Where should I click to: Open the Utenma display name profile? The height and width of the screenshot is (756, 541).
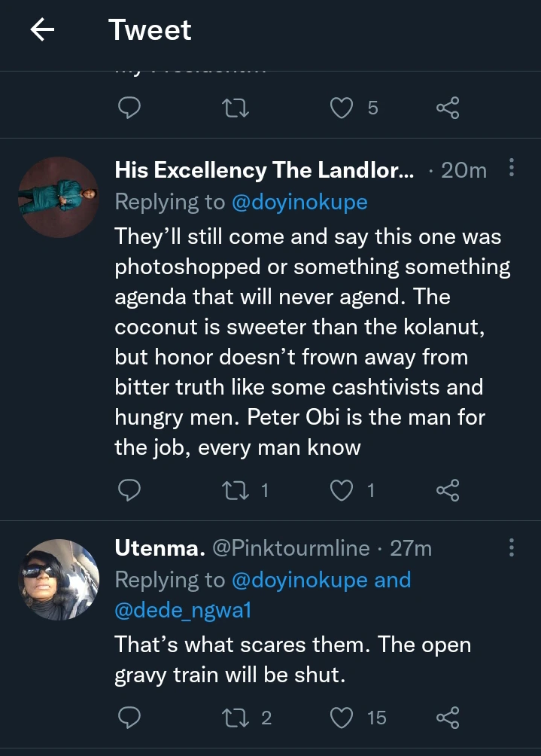click(x=160, y=548)
